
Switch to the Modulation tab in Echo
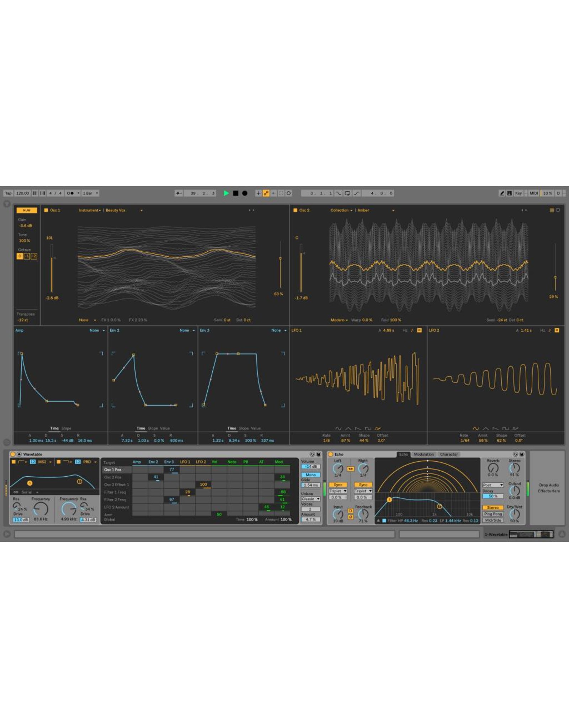(x=424, y=454)
